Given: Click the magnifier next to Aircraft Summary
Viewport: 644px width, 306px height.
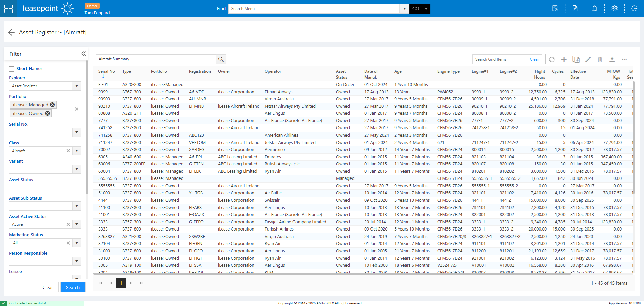Looking at the screenshot, I should pyautogui.click(x=221, y=59).
